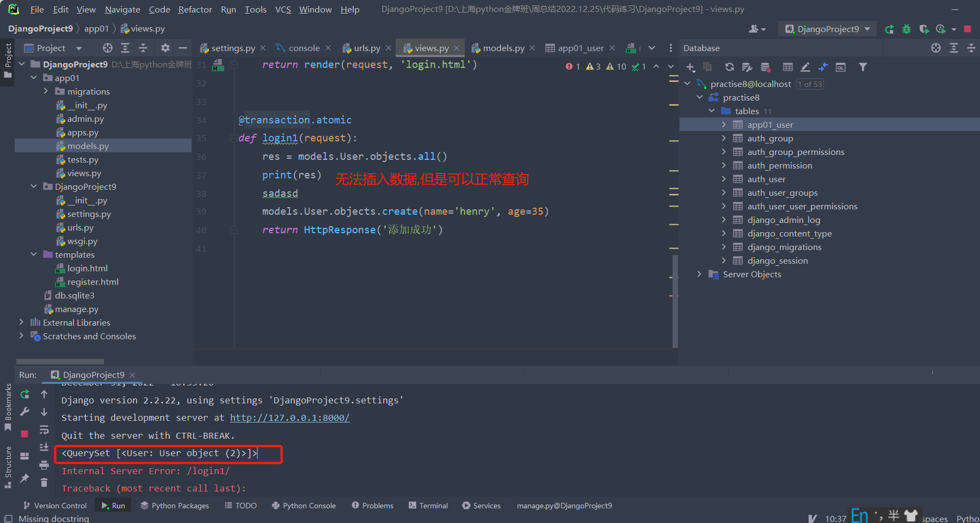
Task: Click the '1 of 53' schemas badge
Action: click(810, 84)
